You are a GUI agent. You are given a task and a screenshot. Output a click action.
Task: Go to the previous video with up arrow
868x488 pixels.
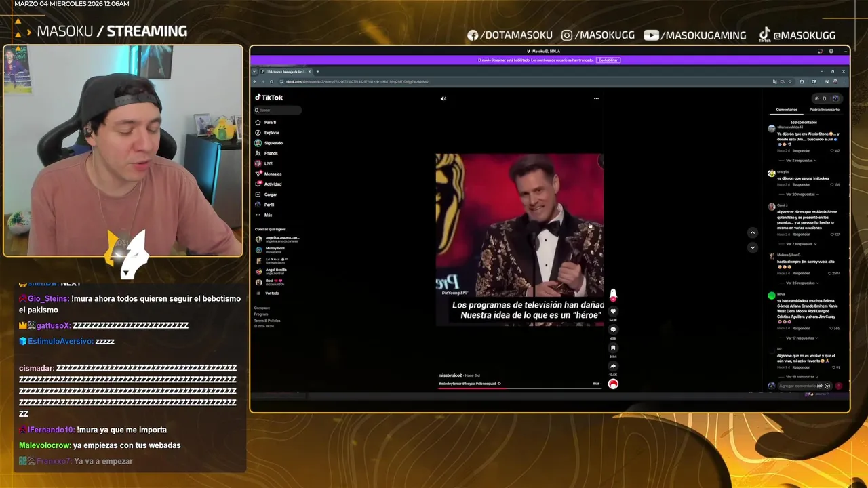pyautogui.click(x=752, y=232)
